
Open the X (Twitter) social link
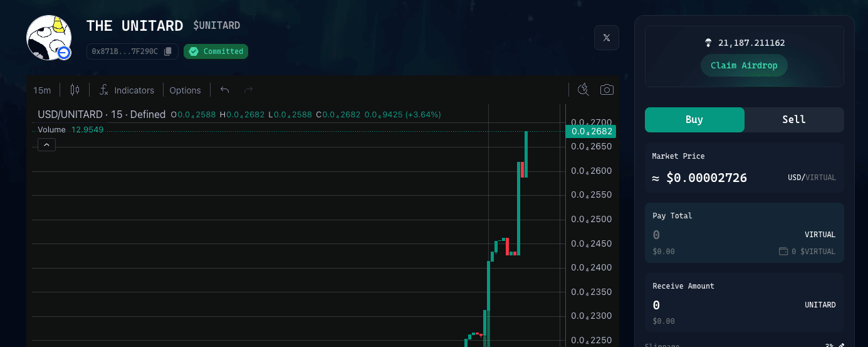point(606,38)
